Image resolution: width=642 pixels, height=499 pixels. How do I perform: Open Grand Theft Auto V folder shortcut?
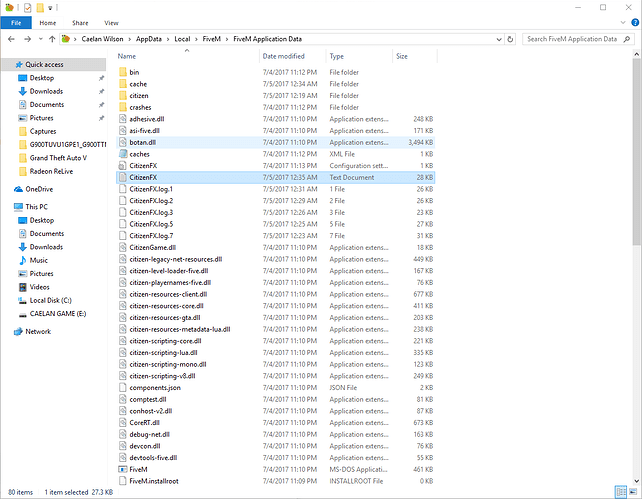[x=58, y=158]
